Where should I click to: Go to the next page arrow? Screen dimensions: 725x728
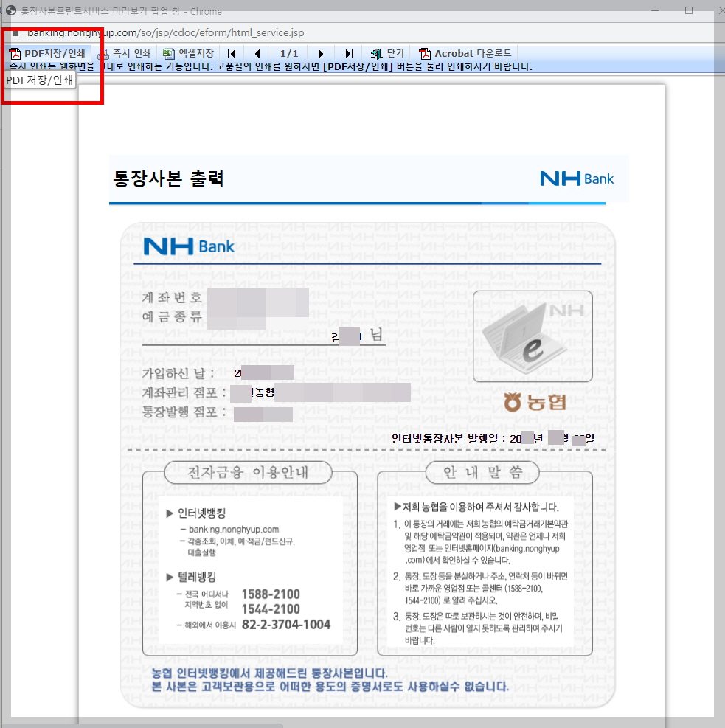[x=320, y=54]
